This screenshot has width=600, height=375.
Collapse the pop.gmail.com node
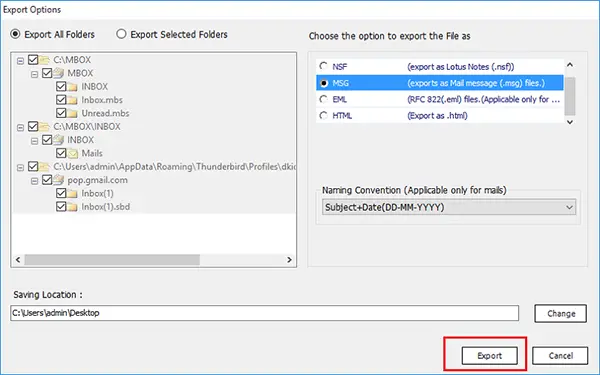(x=34, y=181)
